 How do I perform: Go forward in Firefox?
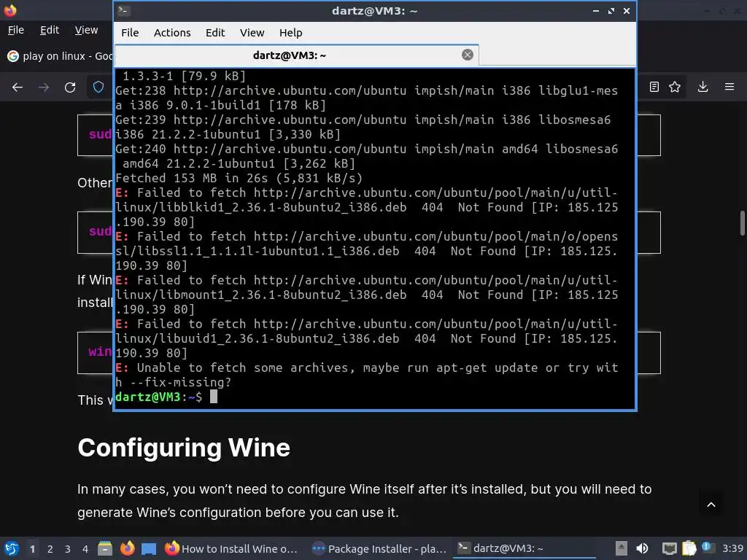coord(44,87)
